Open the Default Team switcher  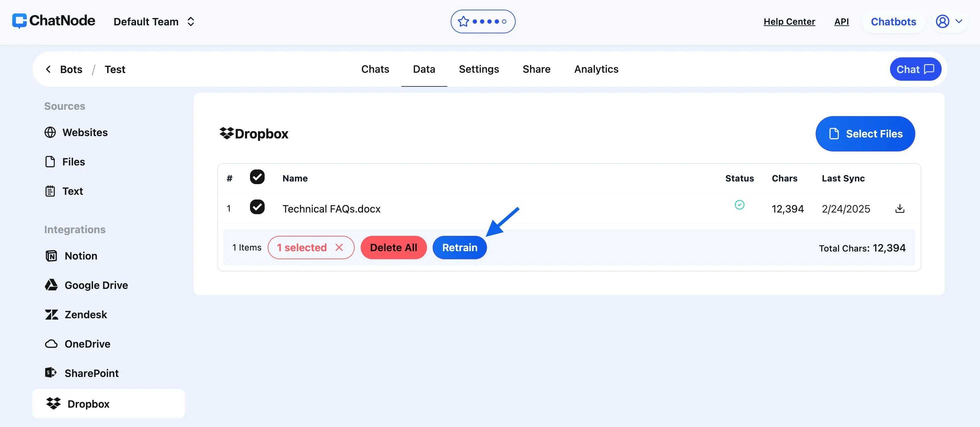pos(154,22)
